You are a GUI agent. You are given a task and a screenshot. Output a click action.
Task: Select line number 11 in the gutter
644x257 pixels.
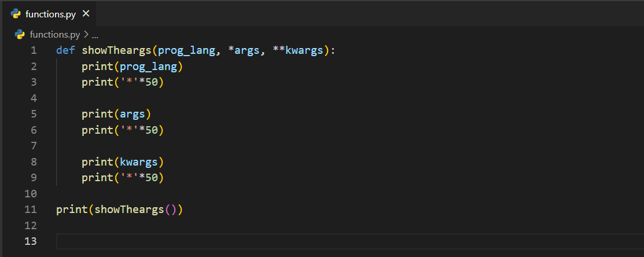click(x=31, y=209)
